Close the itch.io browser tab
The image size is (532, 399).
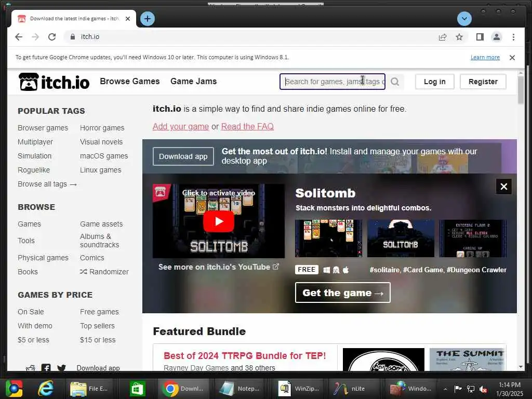pyautogui.click(x=128, y=19)
